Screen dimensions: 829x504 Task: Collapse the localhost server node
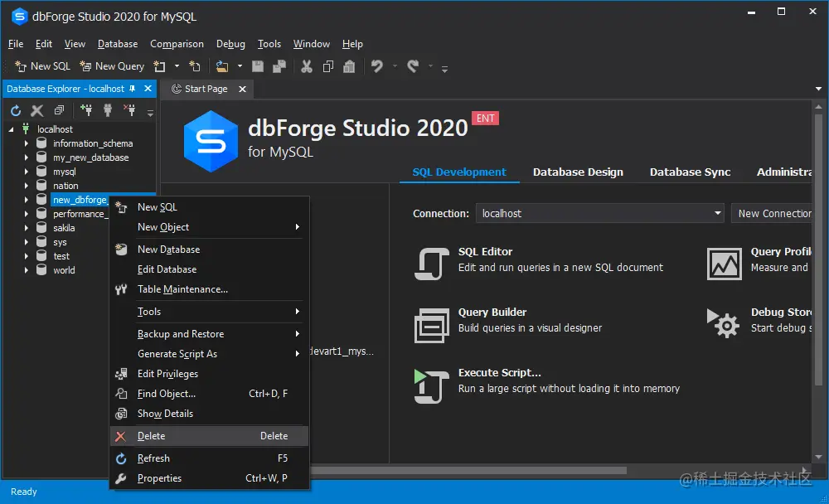11,128
